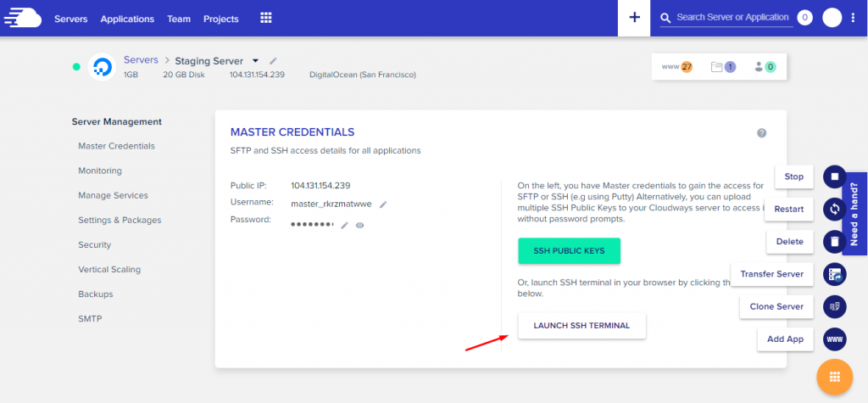868x403 pixels.
Task: Click the LAUNCH SSH TERMINAL button
Action: pos(581,326)
